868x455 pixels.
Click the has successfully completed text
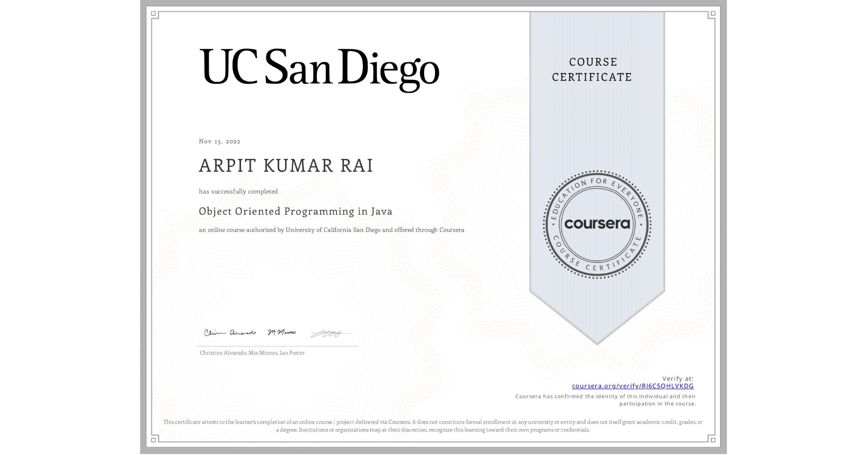238,191
